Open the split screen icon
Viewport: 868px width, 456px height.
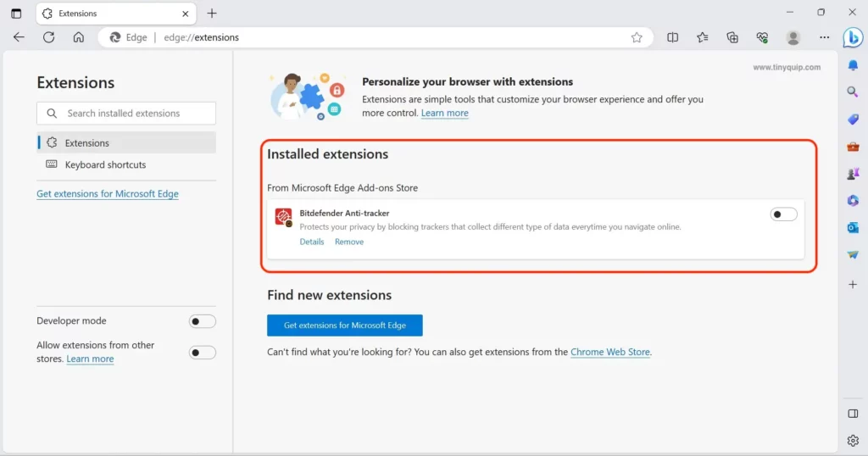[x=672, y=37]
